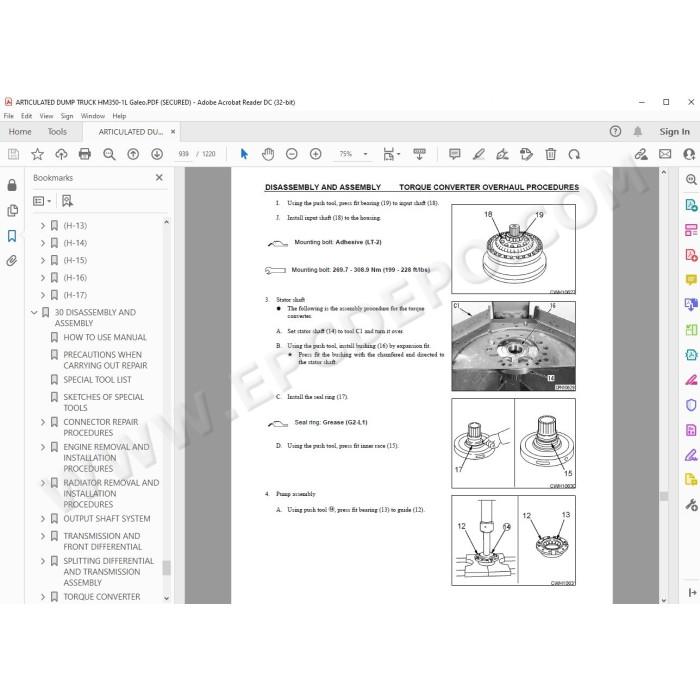Image resolution: width=700 pixels, height=700 pixels.
Task: Add a comment note icon
Action: click(x=454, y=154)
